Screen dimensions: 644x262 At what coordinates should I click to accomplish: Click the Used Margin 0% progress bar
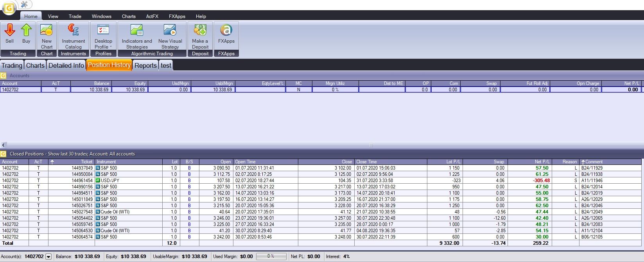coord(271,257)
